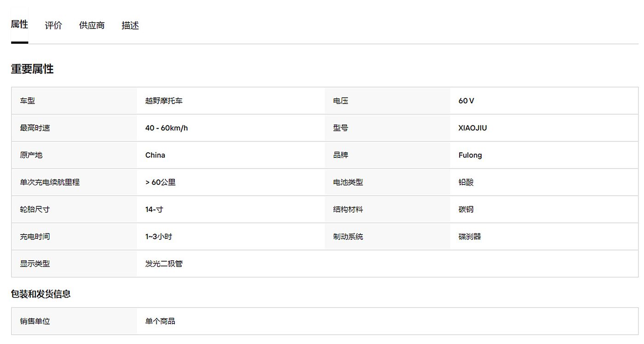Select the 1~3小时 charging value
Image resolution: width=644 pixels, height=344 pixels.
click(x=159, y=236)
